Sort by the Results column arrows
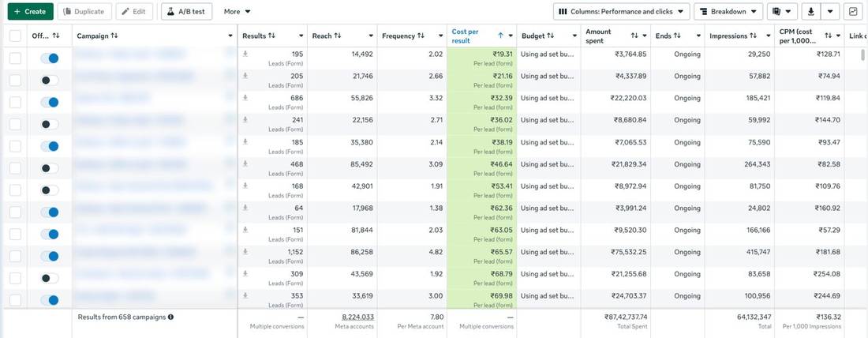The image size is (868, 338). (x=271, y=36)
